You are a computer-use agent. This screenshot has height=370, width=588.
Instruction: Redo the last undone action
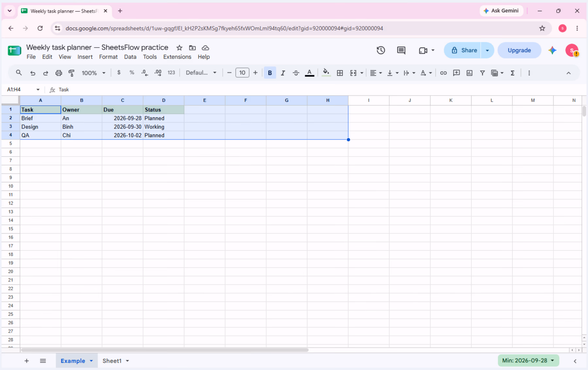click(46, 73)
